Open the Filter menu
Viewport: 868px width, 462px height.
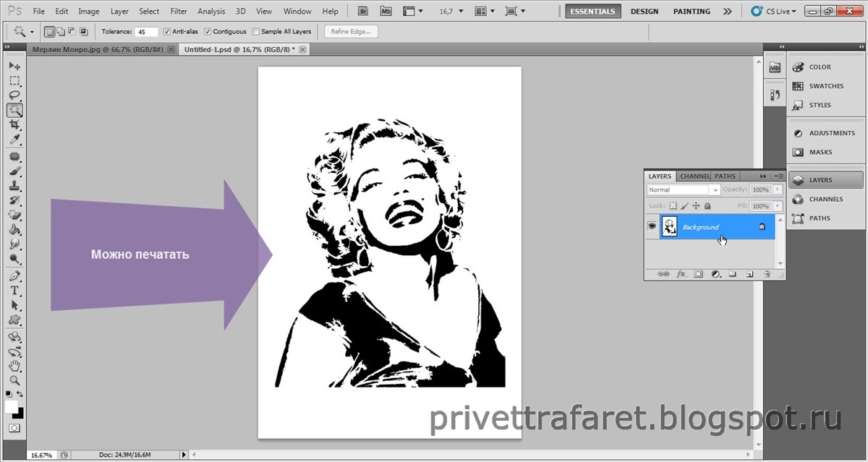point(179,12)
